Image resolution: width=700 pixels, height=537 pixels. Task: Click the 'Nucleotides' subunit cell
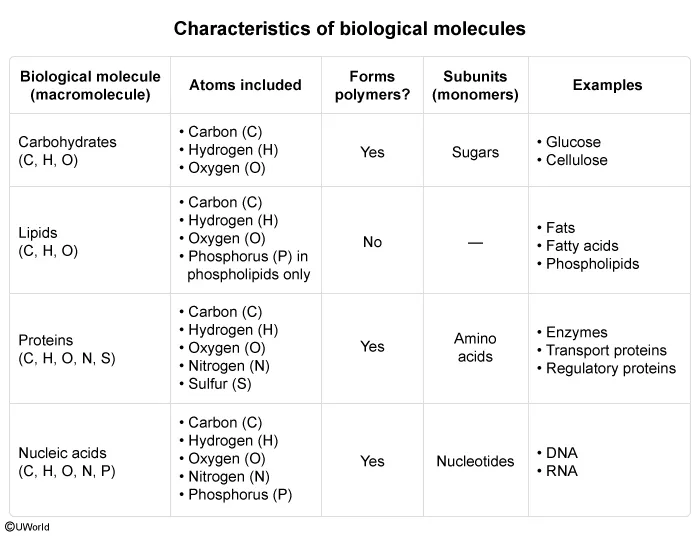click(475, 461)
